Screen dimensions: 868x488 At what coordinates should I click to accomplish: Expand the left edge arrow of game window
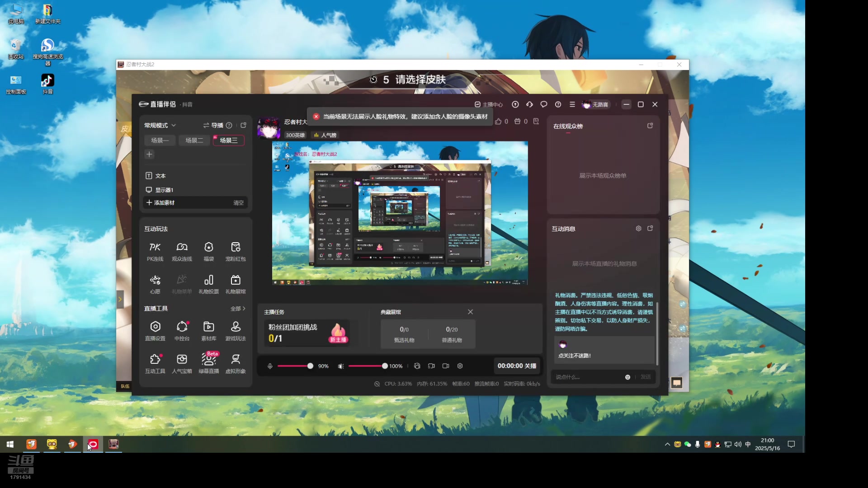pyautogui.click(x=120, y=299)
